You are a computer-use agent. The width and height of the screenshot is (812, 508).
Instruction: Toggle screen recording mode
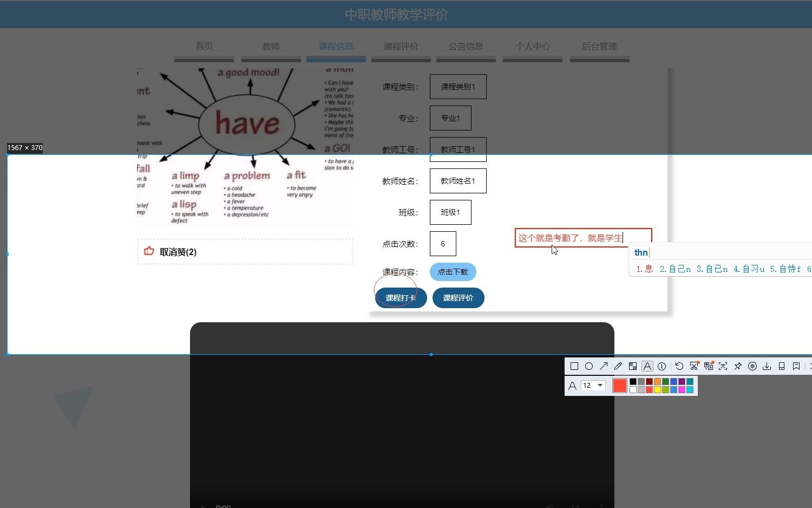pos(752,366)
